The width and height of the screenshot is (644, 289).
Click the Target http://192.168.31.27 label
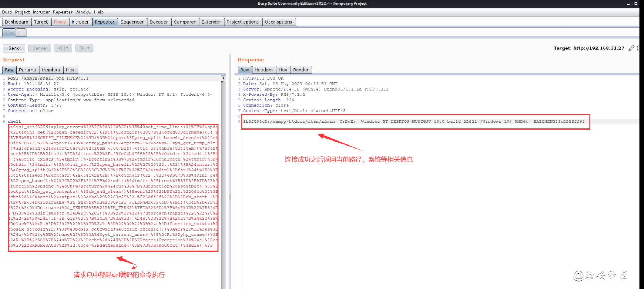click(x=589, y=48)
